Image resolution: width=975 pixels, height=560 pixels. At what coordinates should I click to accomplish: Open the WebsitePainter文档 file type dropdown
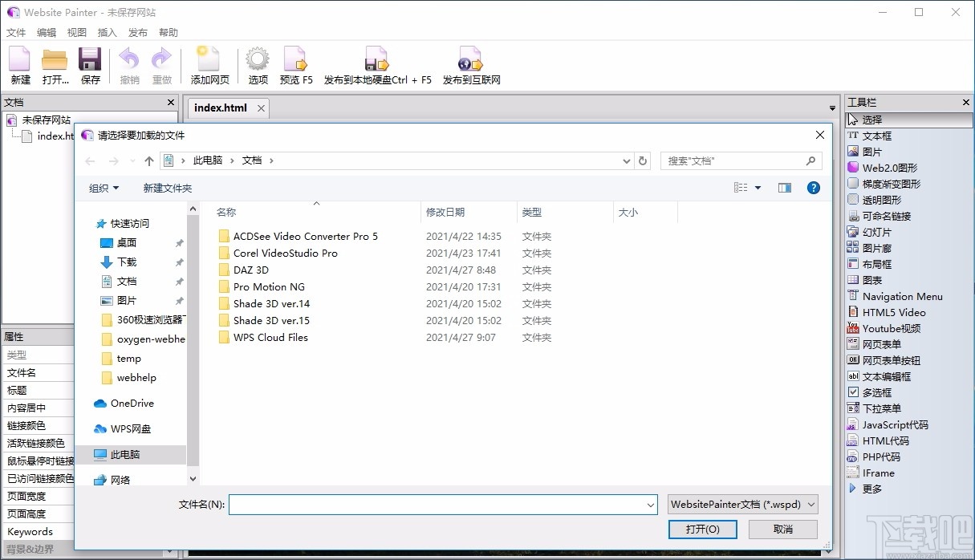(x=743, y=504)
